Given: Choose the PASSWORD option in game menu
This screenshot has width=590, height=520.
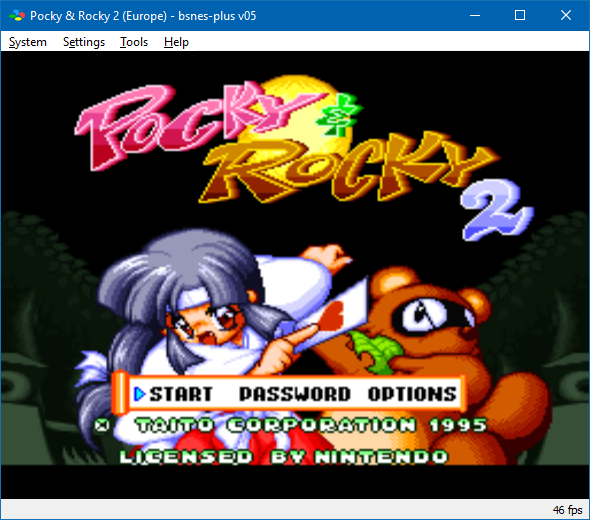Looking at the screenshot, I should [295, 394].
